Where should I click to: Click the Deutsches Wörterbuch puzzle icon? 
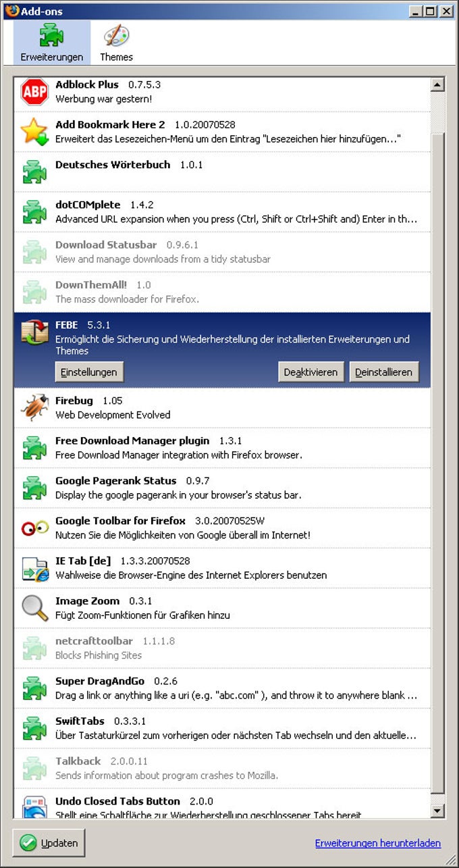pyautogui.click(x=34, y=172)
